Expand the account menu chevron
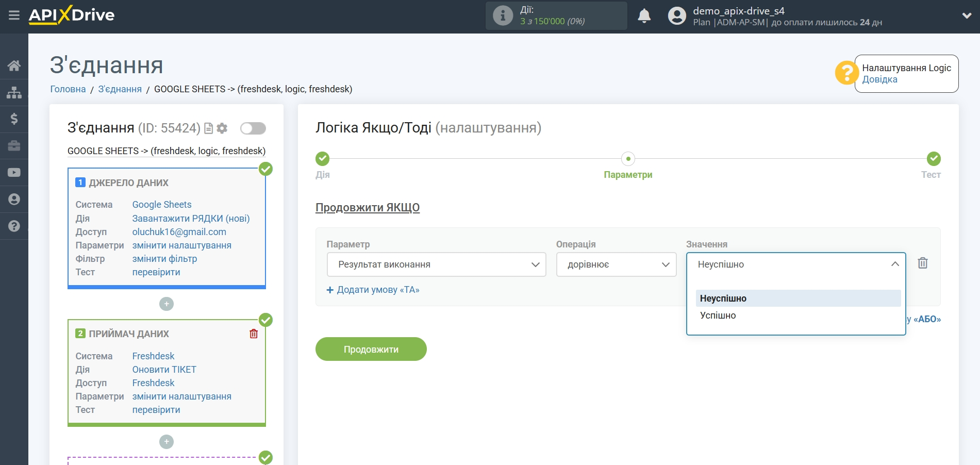Screen dimensions: 980x465 tap(967, 16)
